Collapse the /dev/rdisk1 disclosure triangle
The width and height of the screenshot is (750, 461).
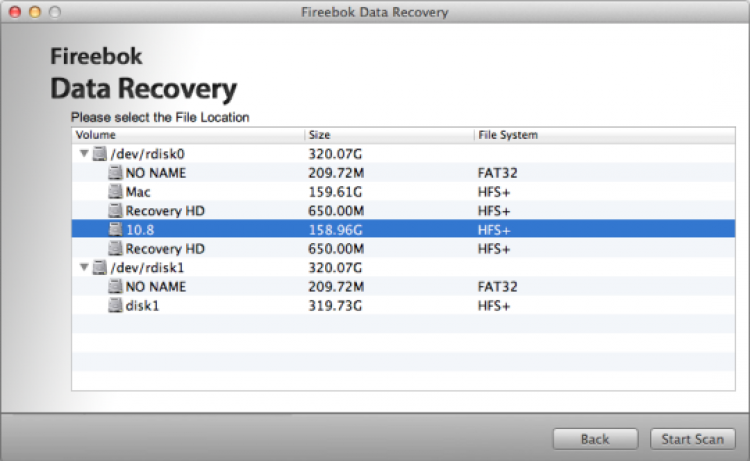[x=84, y=267]
